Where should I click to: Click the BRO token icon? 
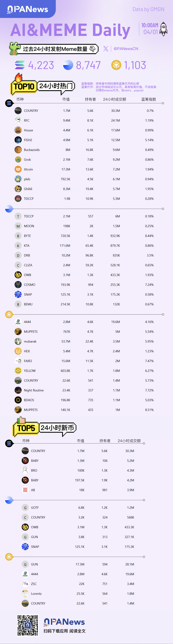(x=25, y=470)
